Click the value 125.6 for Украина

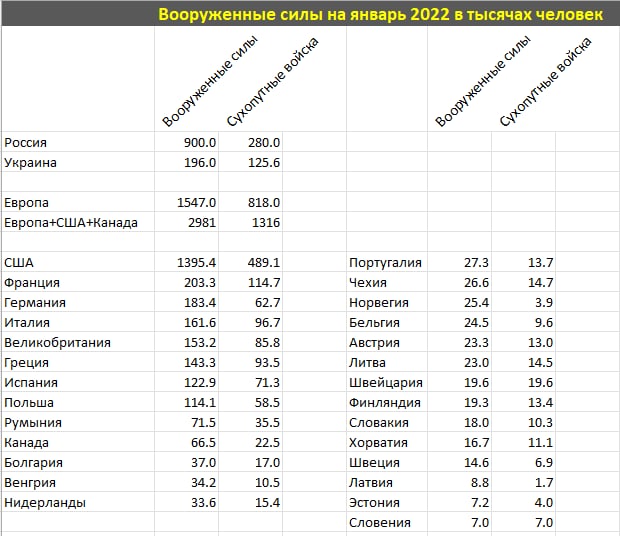264,162
